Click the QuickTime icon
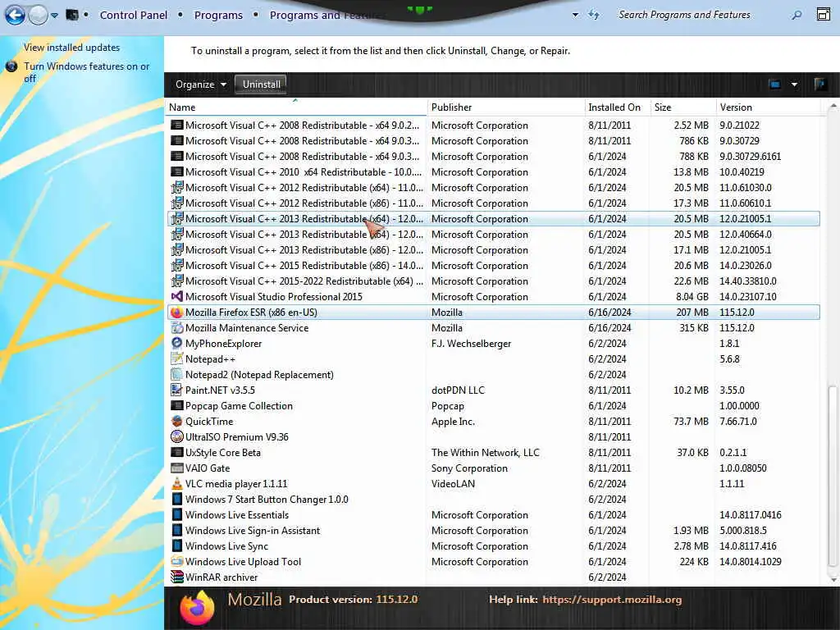The image size is (840, 630). 177,421
